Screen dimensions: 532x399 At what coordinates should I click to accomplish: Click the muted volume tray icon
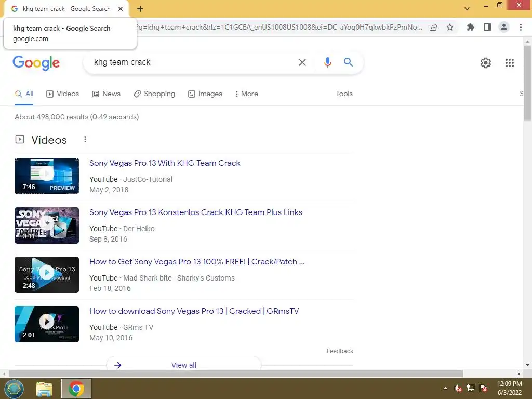(x=458, y=388)
